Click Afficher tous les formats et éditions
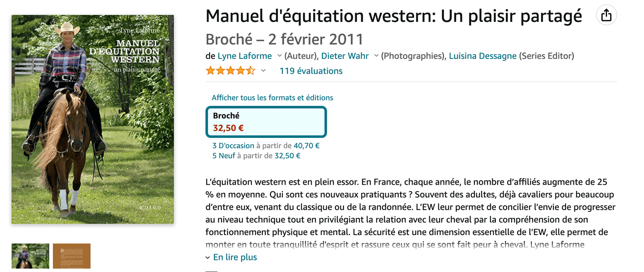Viewport: 644px width, 272px height. [272, 98]
